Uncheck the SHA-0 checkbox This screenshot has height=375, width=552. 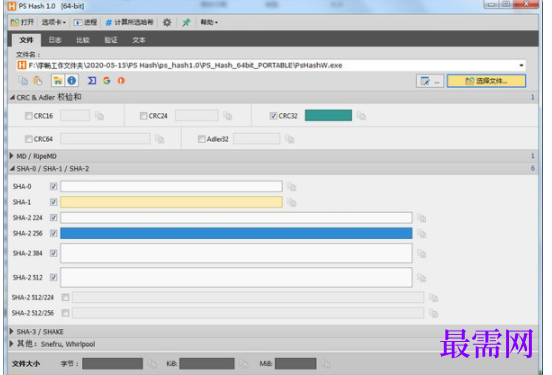[x=54, y=186]
